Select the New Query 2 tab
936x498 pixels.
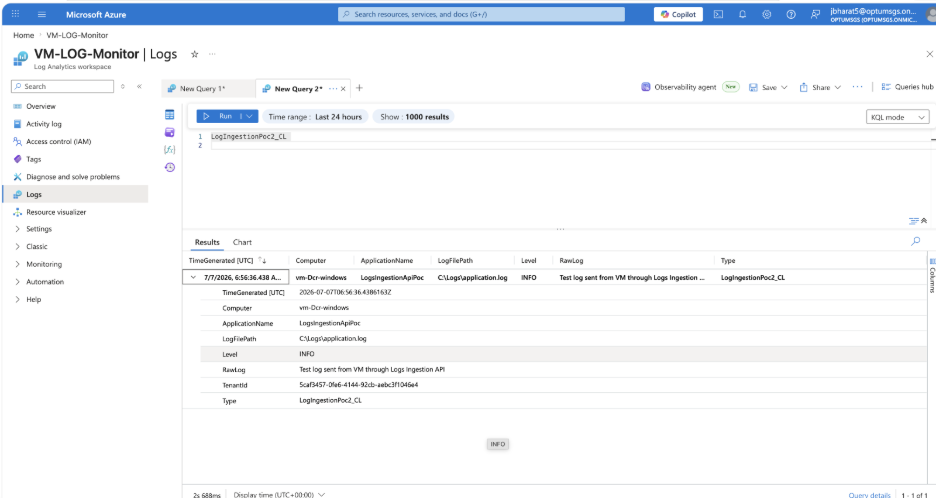point(298,88)
